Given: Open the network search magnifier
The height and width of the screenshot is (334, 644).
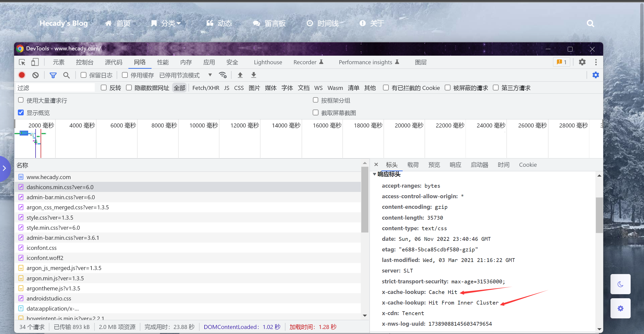Looking at the screenshot, I should click(66, 75).
